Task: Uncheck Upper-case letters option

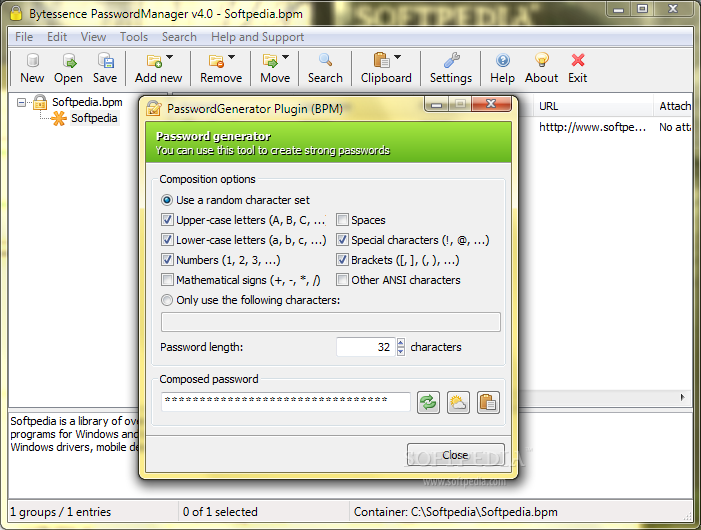Action: pyautogui.click(x=167, y=220)
